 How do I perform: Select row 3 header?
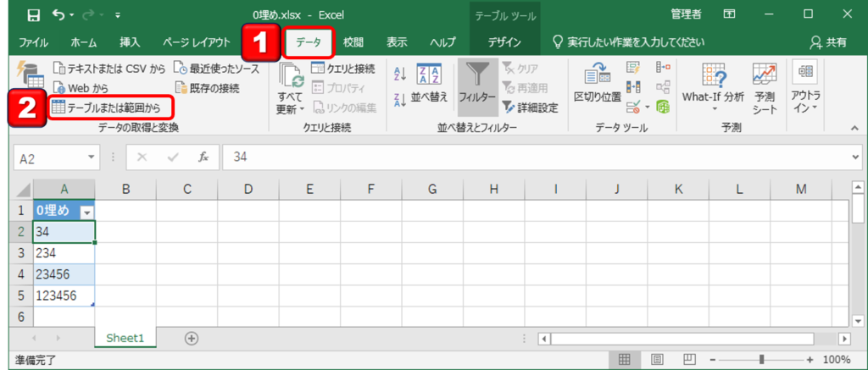pos(21,253)
